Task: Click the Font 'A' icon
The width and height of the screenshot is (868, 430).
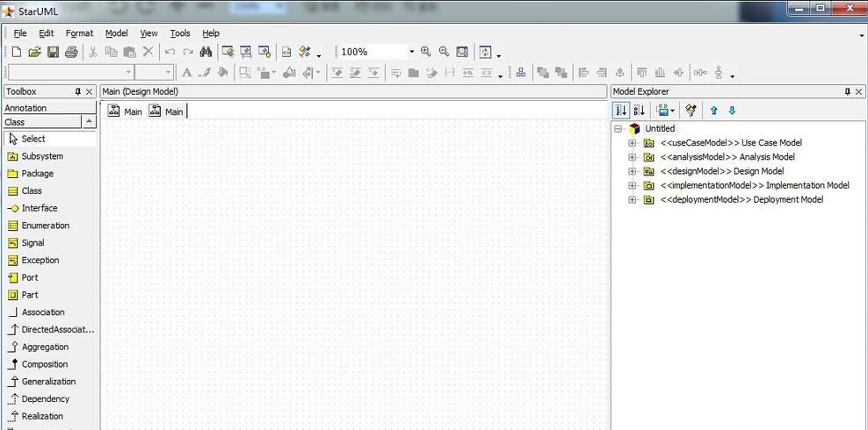Action: 187,73
